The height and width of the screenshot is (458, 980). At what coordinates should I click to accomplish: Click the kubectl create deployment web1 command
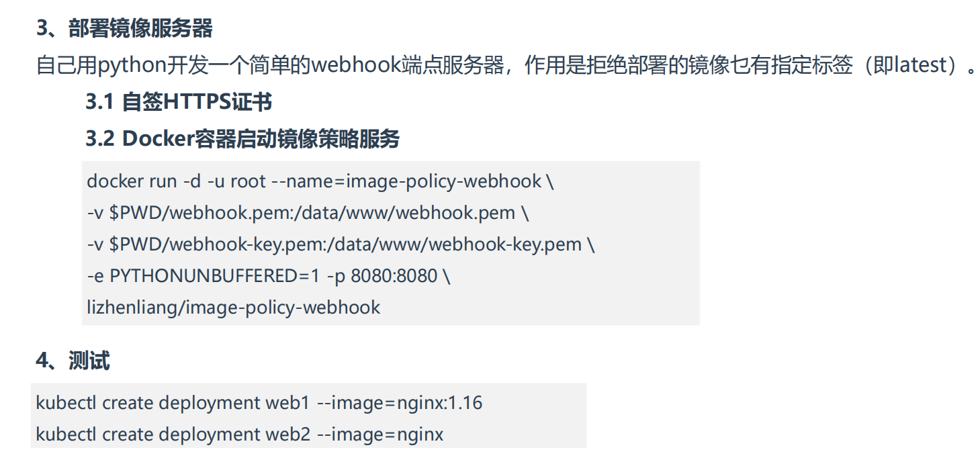(x=259, y=403)
